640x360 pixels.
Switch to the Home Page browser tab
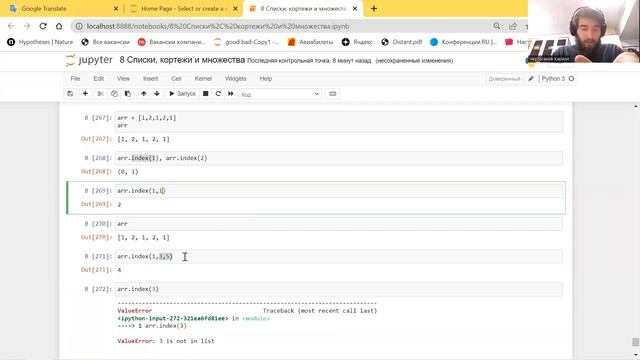pos(182,9)
